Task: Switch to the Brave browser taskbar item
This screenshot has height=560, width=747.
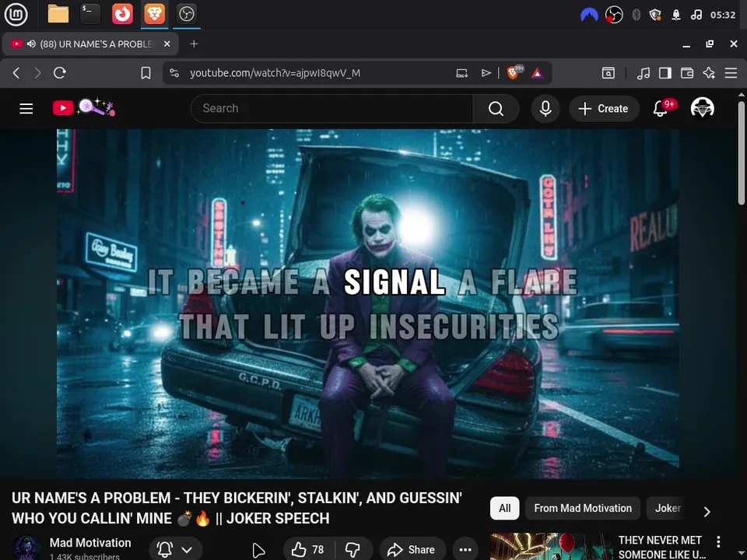Action: (x=154, y=14)
